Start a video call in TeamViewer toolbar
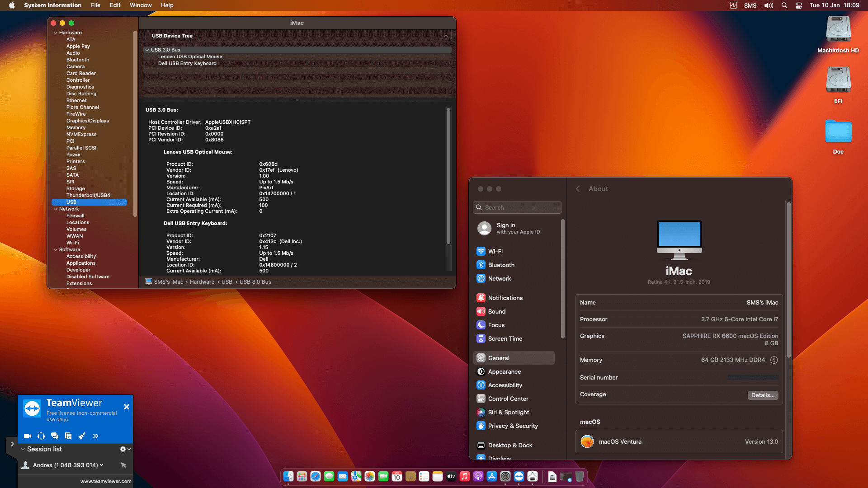 (x=28, y=436)
